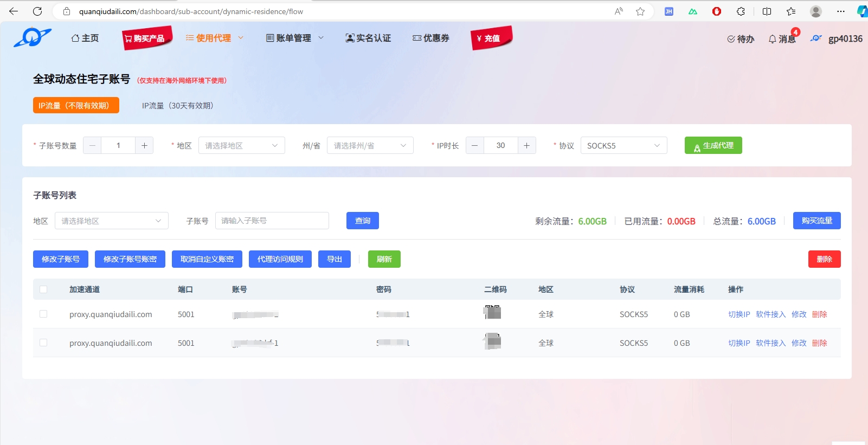868x445 pixels.
Task: Focus the 请输入子账号 search field
Action: (272, 221)
